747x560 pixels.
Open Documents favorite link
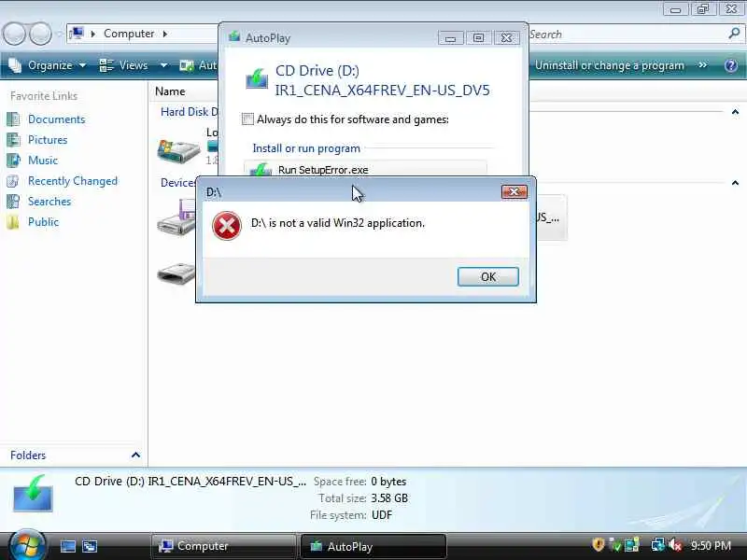56,119
